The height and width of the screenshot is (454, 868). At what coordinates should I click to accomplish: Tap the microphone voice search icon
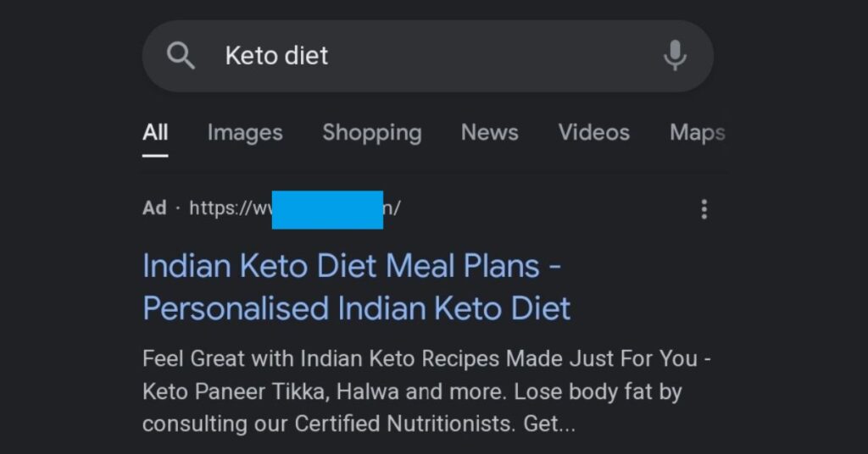coord(675,56)
